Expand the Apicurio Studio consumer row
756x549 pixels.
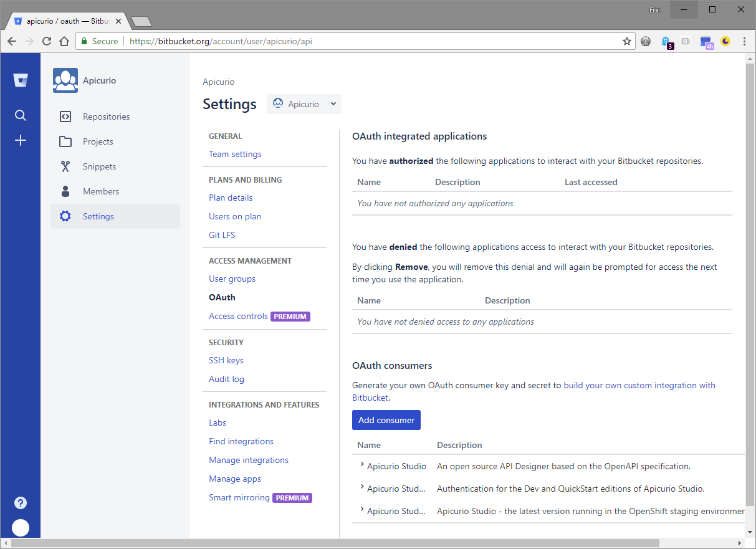[361, 464]
